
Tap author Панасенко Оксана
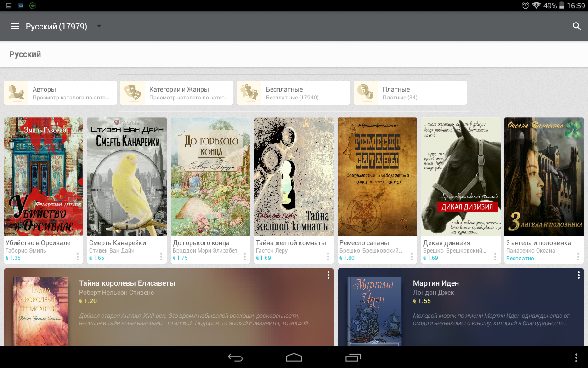coord(531,251)
